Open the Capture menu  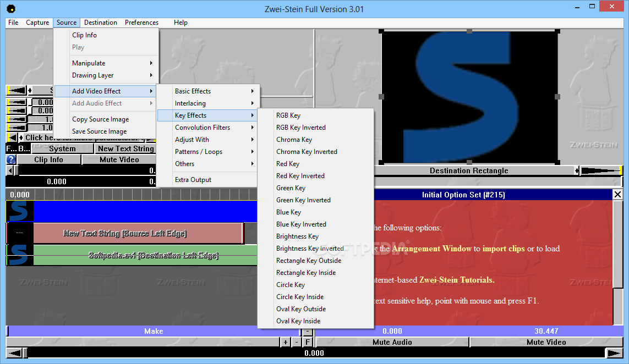pos(37,23)
